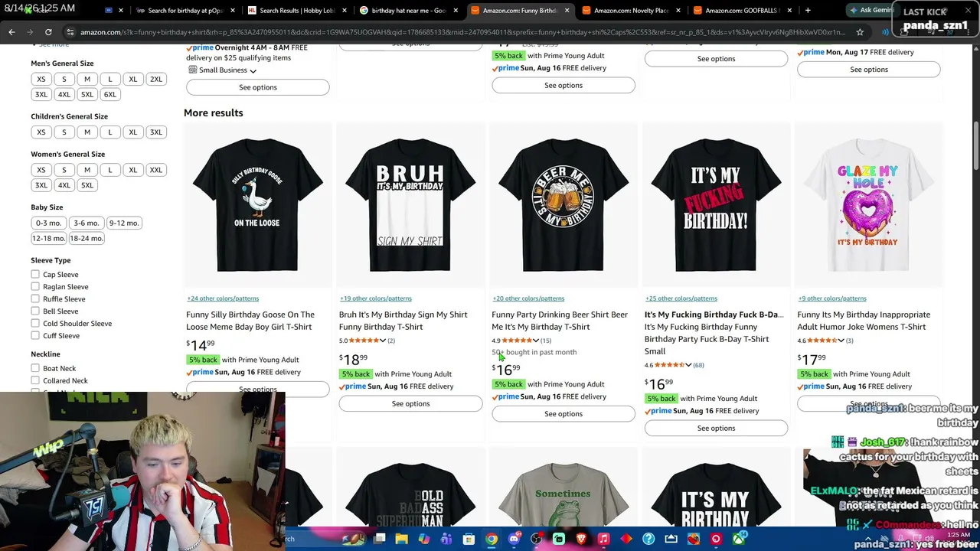Screen dimensions: 980x551
Task: Reload the Amazon page
Action: pos(48,32)
